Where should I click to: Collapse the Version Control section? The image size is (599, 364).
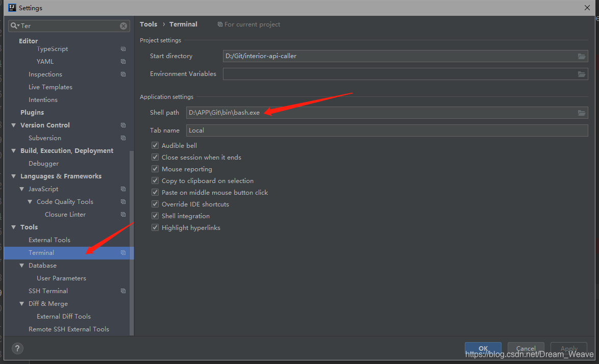pos(13,125)
